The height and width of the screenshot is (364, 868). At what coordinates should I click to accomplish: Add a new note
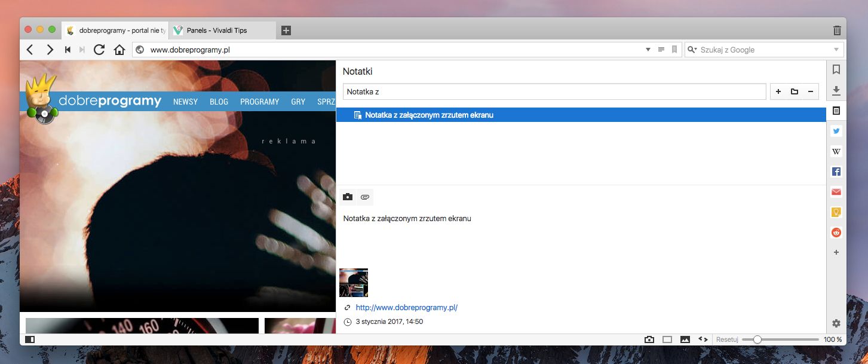pyautogui.click(x=778, y=91)
